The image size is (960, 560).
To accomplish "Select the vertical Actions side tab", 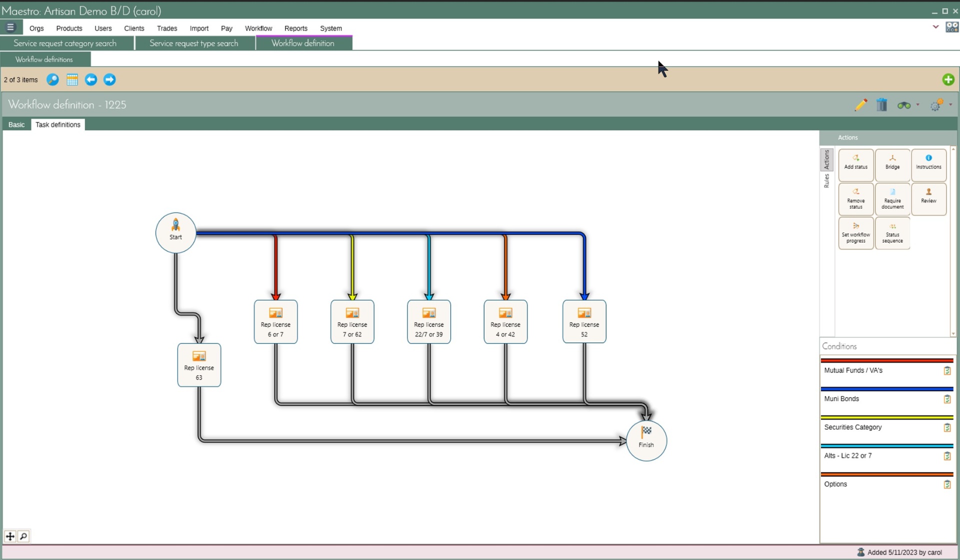I will pyautogui.click(x=827, y=159).
